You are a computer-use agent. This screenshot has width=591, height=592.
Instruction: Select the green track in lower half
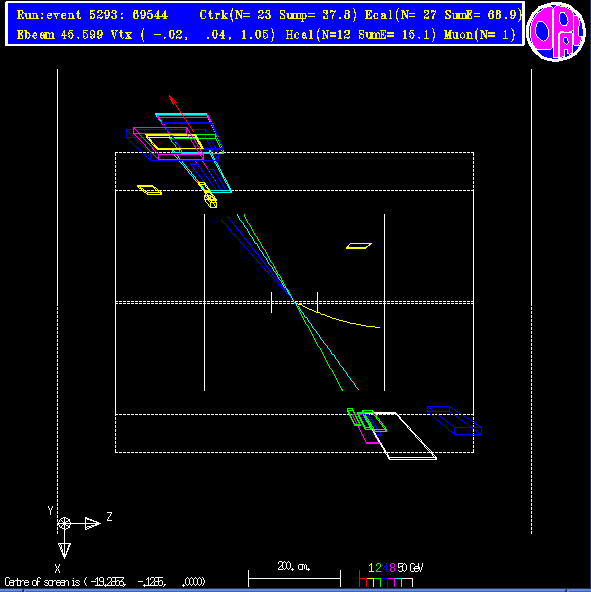pyautogui.click(x=319, y=346)
